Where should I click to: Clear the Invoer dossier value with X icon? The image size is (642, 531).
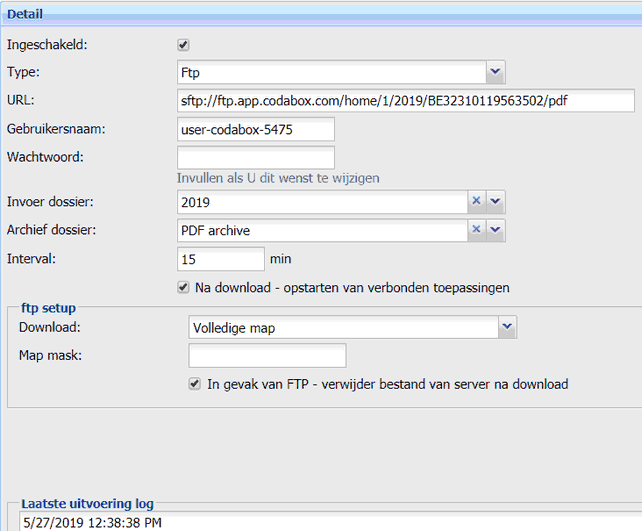click(x=476, y=201)
